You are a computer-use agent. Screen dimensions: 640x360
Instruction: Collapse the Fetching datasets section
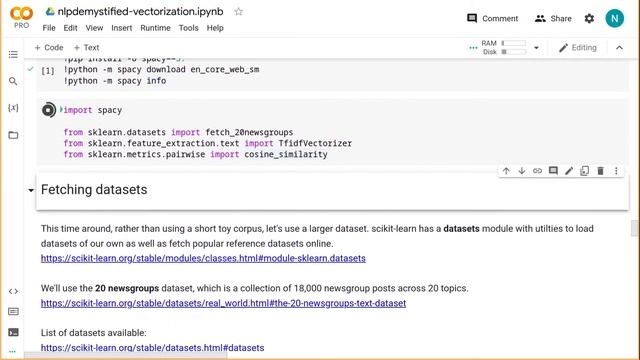pyautogui.click(x=31, y=190)
